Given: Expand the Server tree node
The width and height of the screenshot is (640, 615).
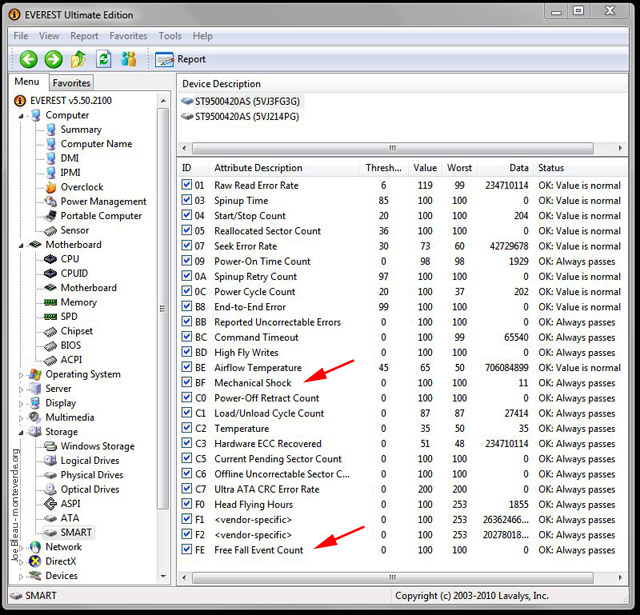Looking at the screenshot, I should [x=21, y=389].
